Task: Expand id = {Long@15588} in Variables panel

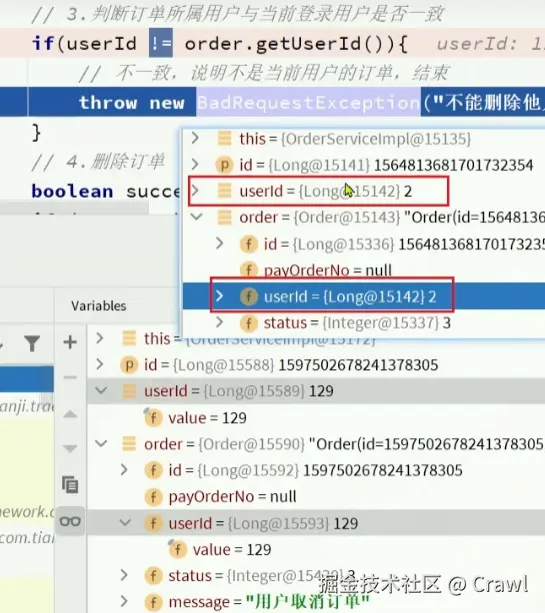Action: [100, 364]
